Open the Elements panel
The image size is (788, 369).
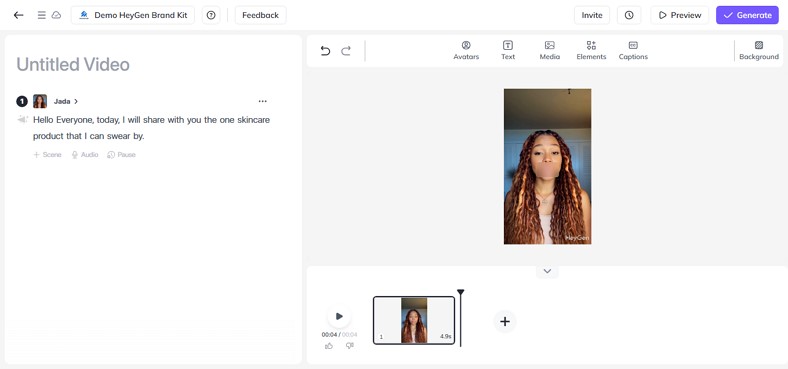point(592,50)
